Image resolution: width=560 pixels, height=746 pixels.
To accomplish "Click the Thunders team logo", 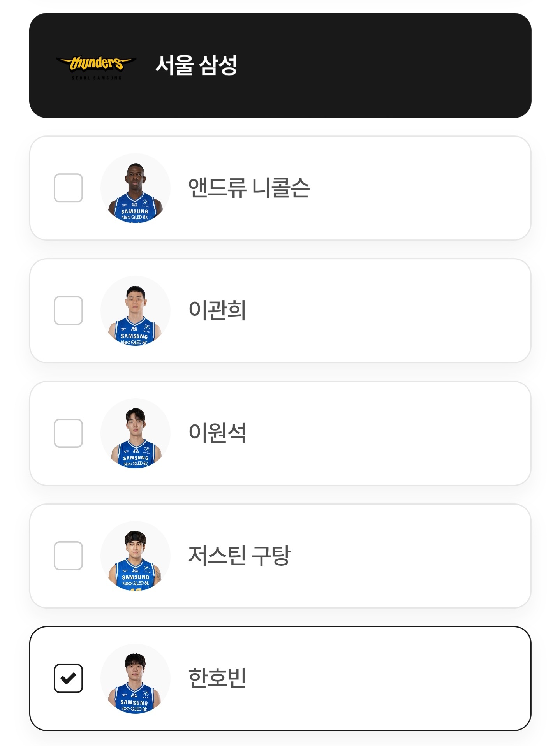I will (96, 66).
